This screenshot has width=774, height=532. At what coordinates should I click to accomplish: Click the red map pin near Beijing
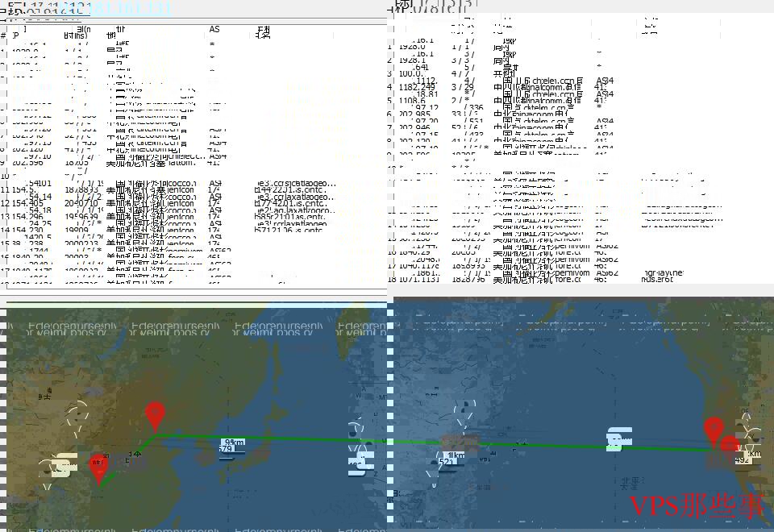coord(155,414)
